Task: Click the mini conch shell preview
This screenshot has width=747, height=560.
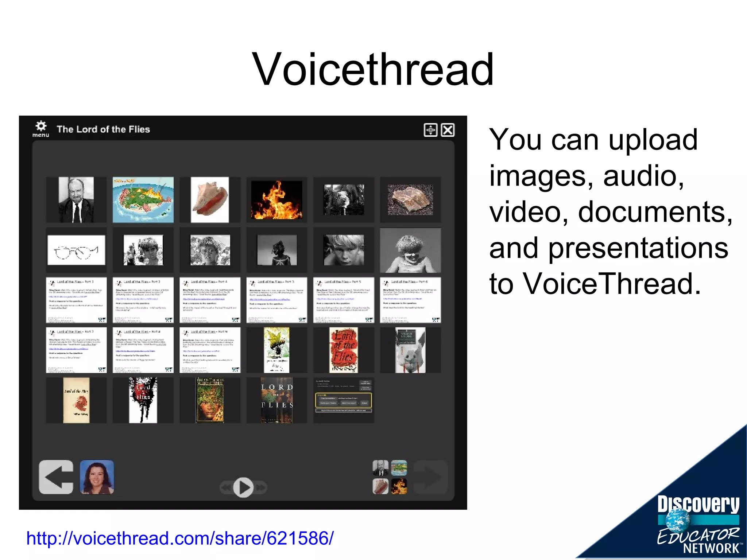Action: tap(380, 486)
